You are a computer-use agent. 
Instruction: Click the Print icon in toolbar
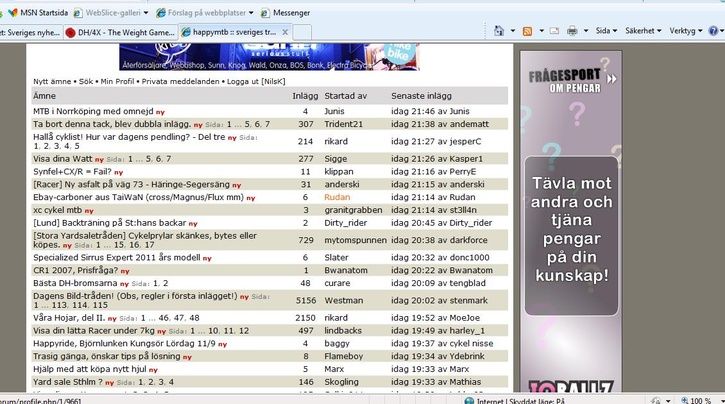click(571, 31)
